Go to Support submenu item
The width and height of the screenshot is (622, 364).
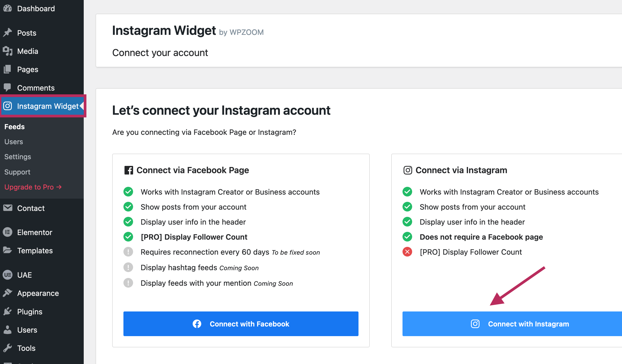[17, 172]
